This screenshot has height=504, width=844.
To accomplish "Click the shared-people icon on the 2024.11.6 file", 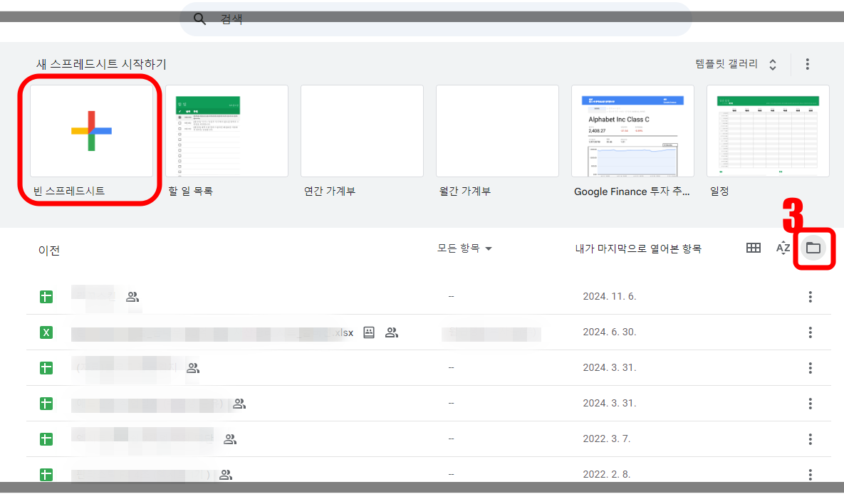I will pyautogui.click(x=132, y=297).
